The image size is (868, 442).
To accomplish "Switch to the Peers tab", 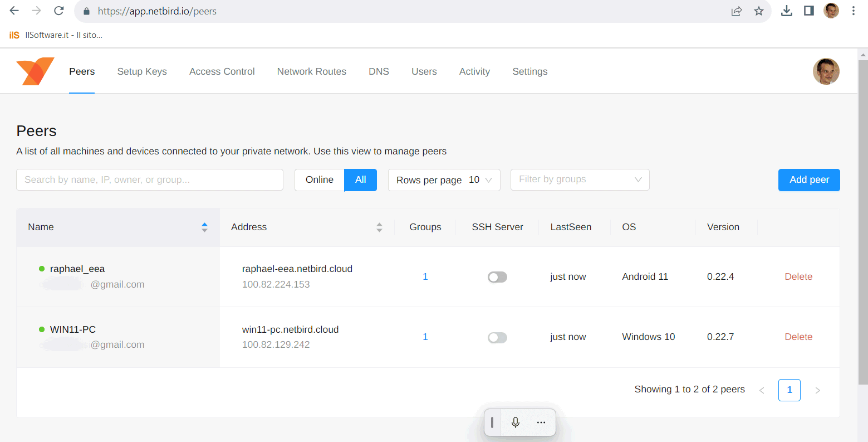I will coord(82,71).
